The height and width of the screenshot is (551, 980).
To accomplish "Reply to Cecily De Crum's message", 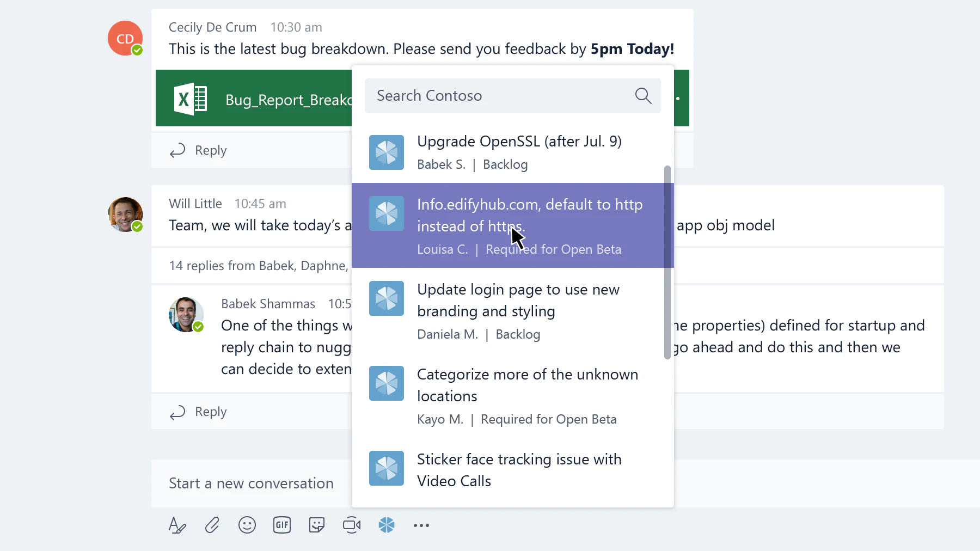I will 197,150.
